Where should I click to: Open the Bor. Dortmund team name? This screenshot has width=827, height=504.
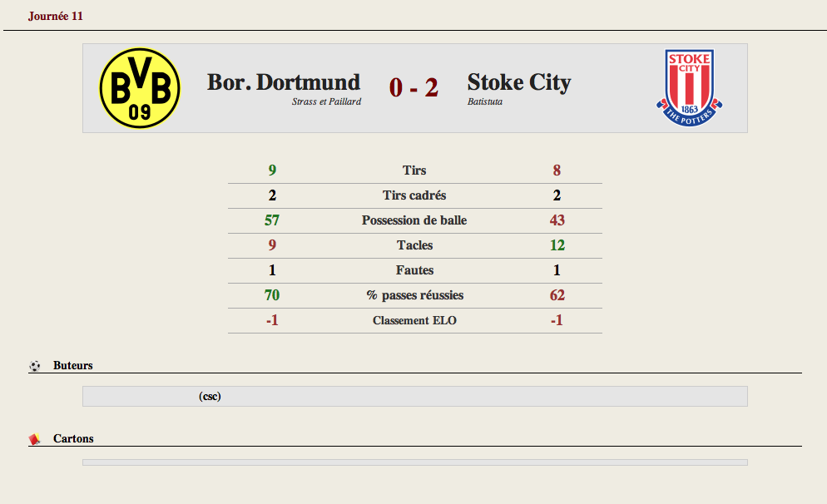tap(284, 82)
